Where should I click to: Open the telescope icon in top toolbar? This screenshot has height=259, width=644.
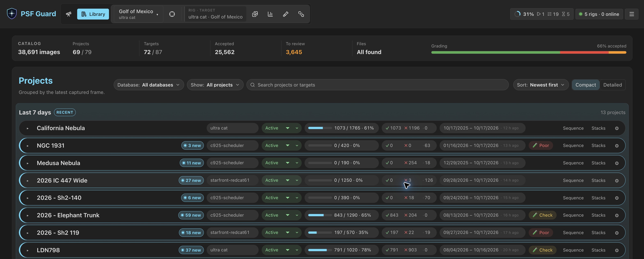click(69, 14)
